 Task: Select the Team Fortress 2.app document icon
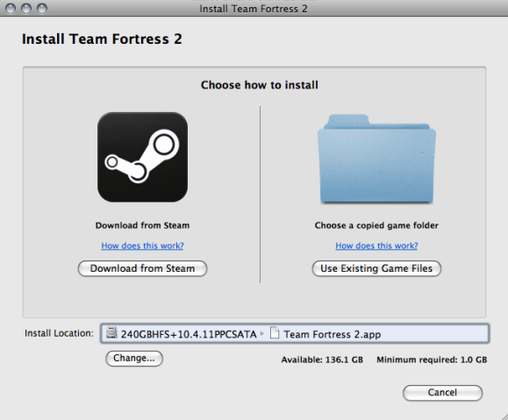pos(275,332)
